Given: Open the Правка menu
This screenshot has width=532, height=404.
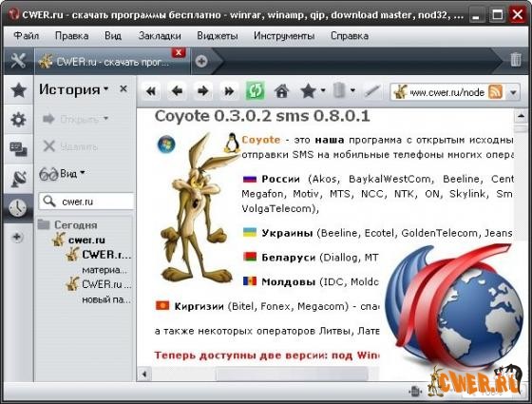Looking at the screenshot, I should (x=72, y=36).
